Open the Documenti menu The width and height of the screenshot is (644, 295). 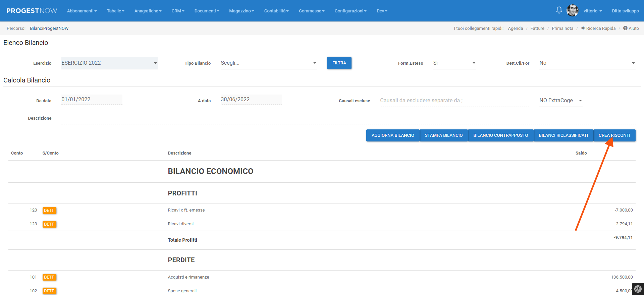click(x=207, y=11)
